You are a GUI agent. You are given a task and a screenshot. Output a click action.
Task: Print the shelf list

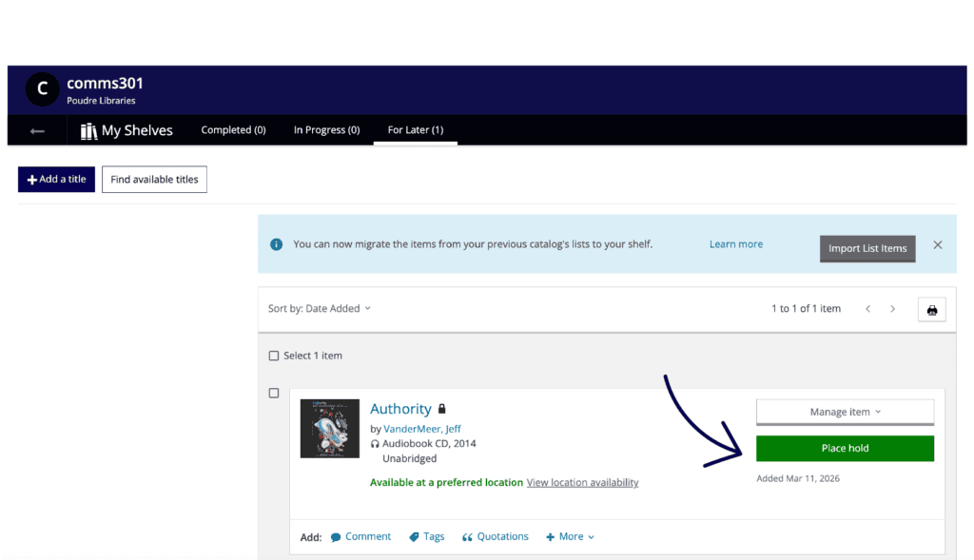click(931, 309)
